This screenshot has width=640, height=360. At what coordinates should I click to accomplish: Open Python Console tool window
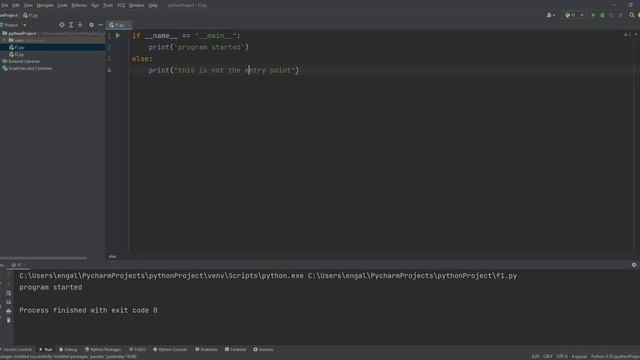click(170, 349)
